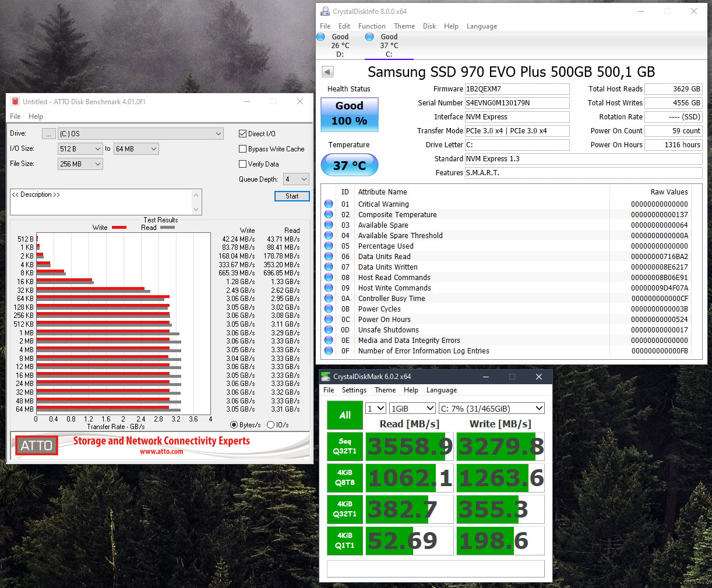Open the Theme menu in CrystalDiskMark

(385, 390)
